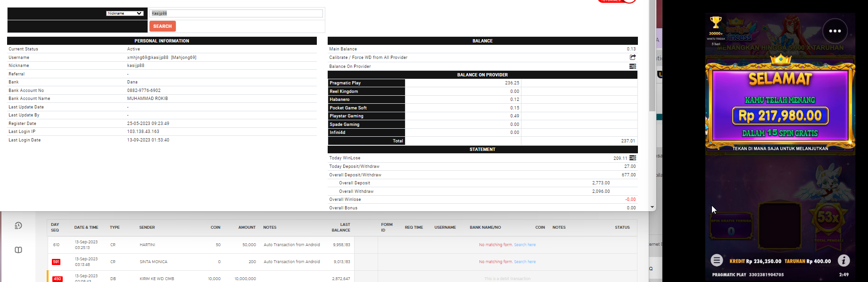Screen dimensions: 868x282
Task: Open the three-dots menu in the game window
Action: (835, 31)
